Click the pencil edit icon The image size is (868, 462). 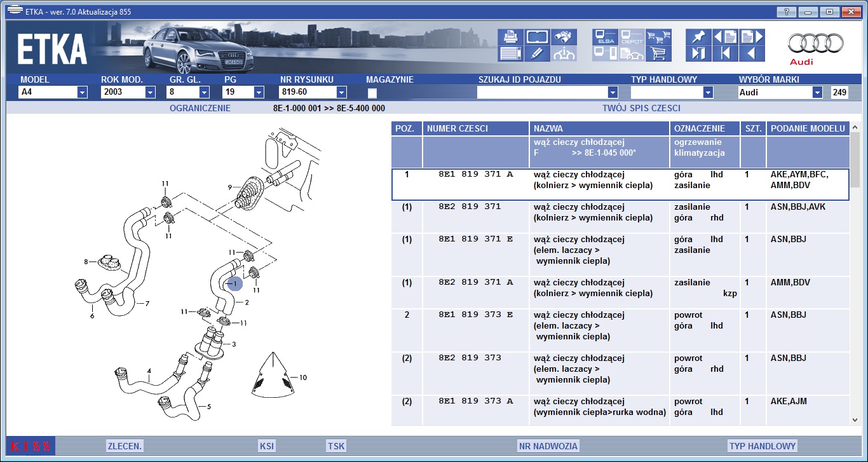click(x=538, y=53)
